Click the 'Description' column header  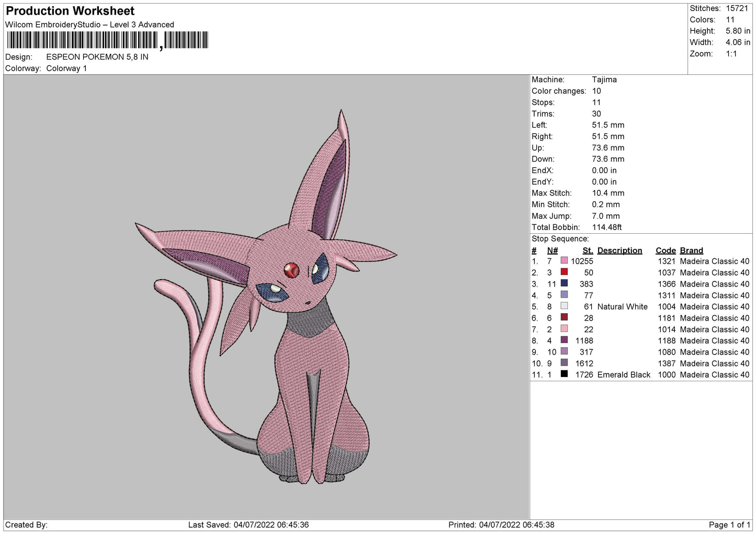click(x=619, y=251)
